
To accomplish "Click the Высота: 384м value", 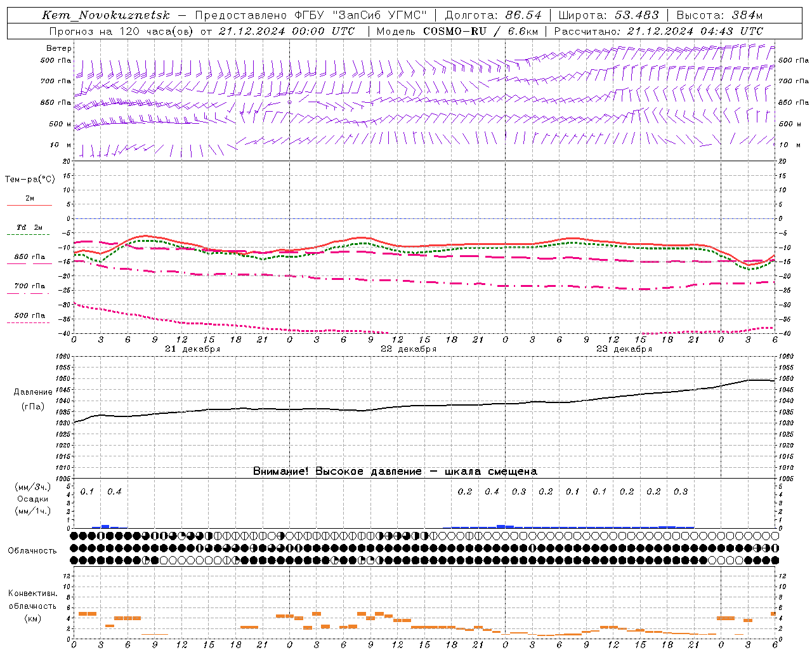I will (719, 15).
